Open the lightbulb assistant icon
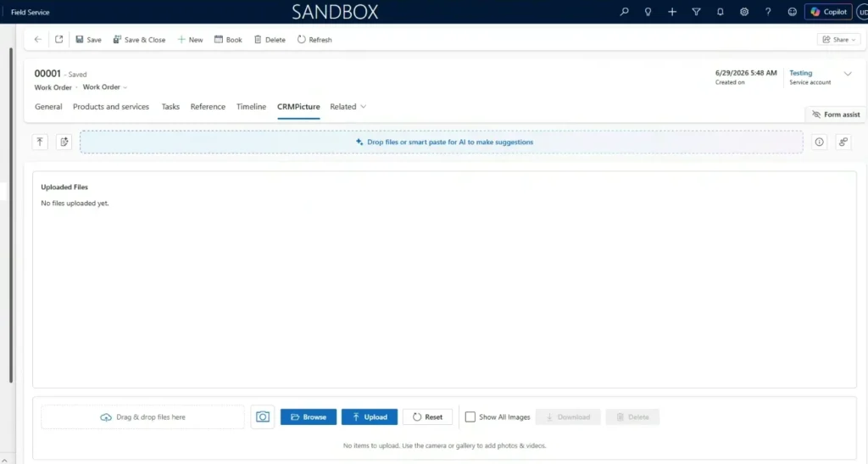Viewport: 868px width, 464px height. tap(648, 12)
